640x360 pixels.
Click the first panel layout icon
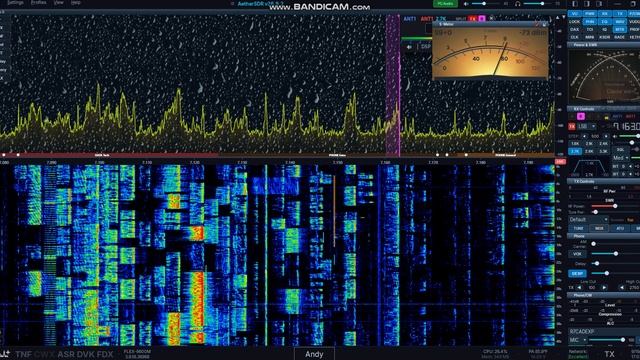[x=575, y=4]
